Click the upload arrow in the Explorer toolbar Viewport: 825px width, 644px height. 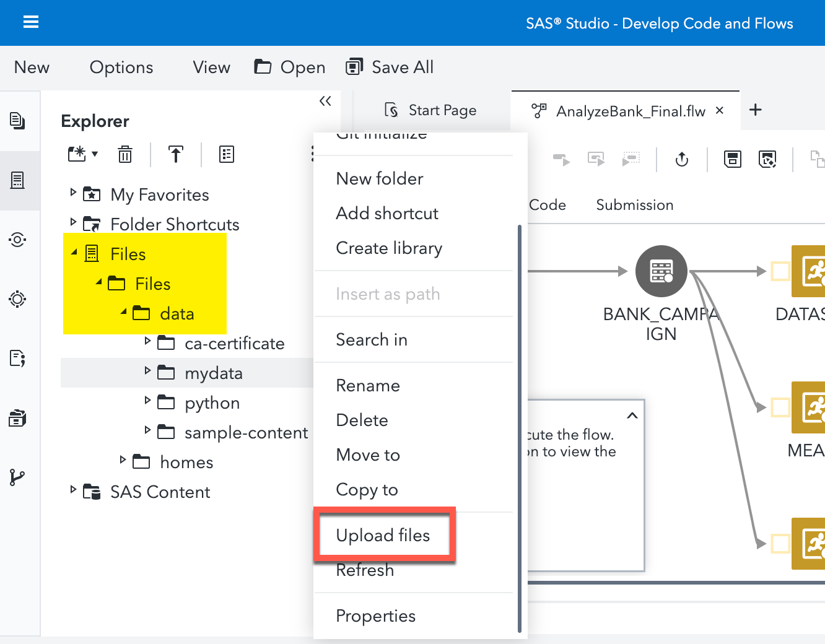(x=176, y=154)
